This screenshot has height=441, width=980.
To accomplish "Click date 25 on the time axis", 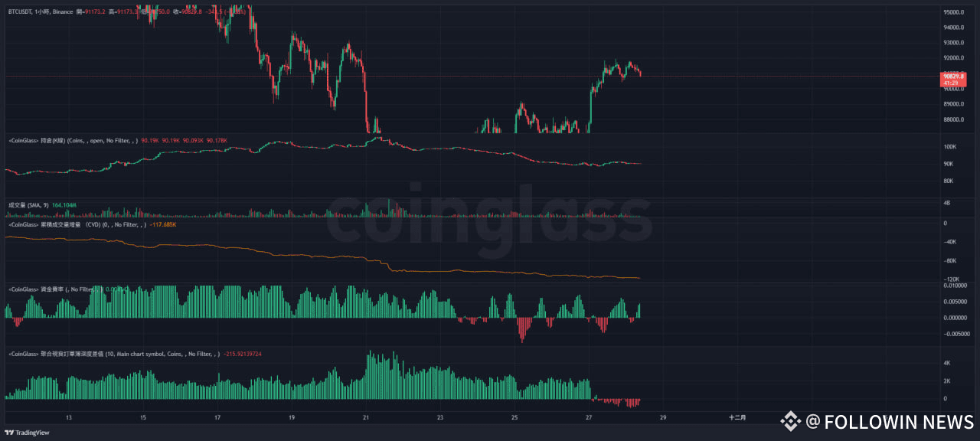I will pyautogui.click(x=514, y=418).
